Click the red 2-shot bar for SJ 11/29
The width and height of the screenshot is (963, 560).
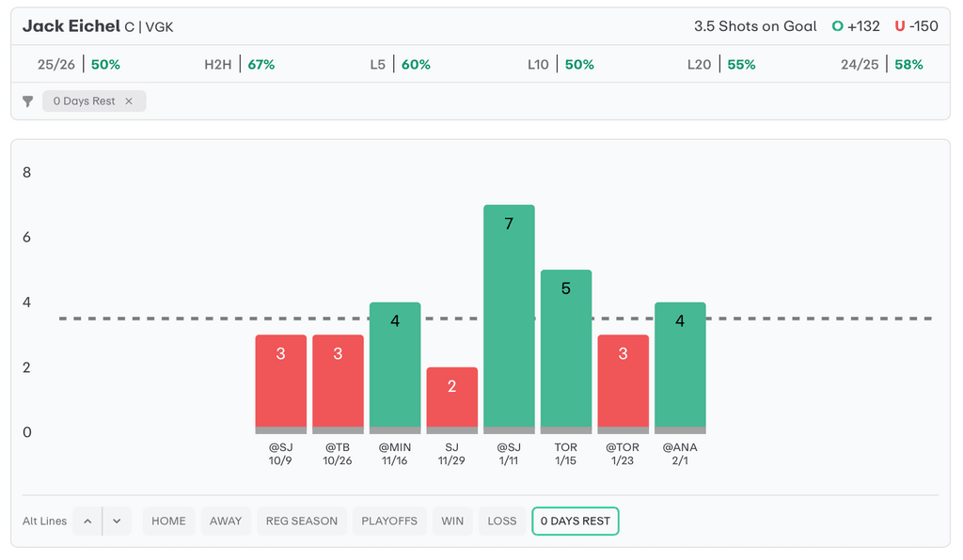pyautogui.click(x=451, y=398)
